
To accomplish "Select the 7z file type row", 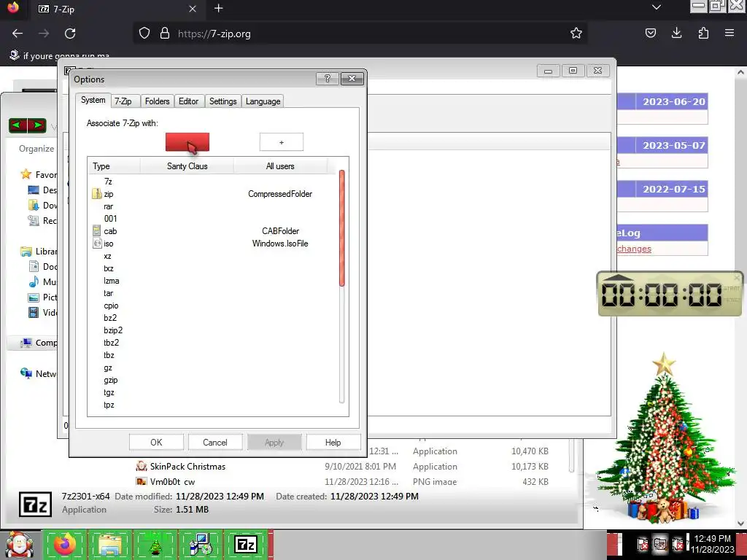I will (x=212, y=182).
